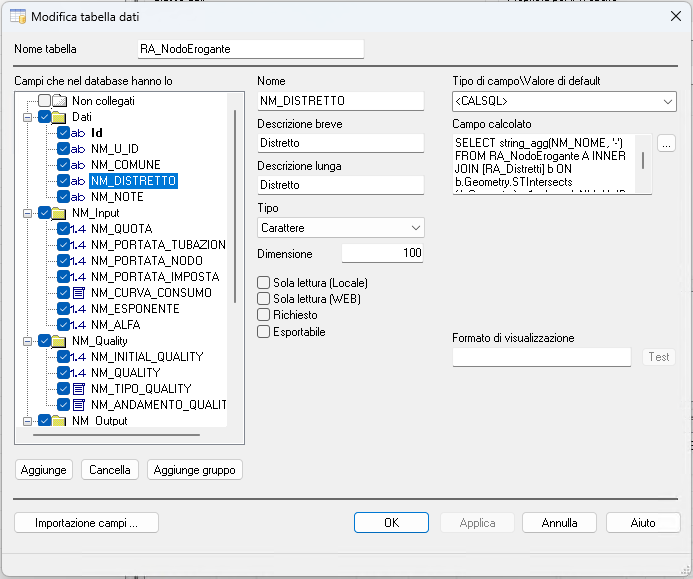Open the CALSQL field type dropdown

pos(564,101)
